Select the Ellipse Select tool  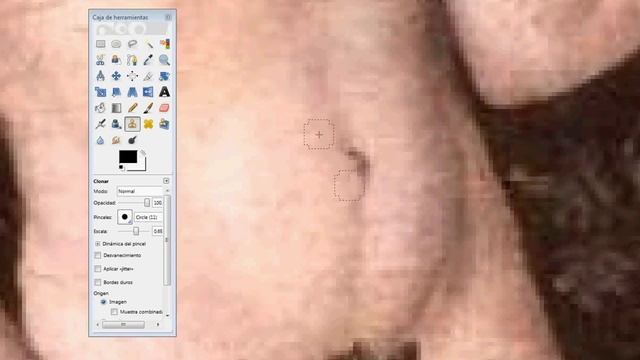[116, 44]
